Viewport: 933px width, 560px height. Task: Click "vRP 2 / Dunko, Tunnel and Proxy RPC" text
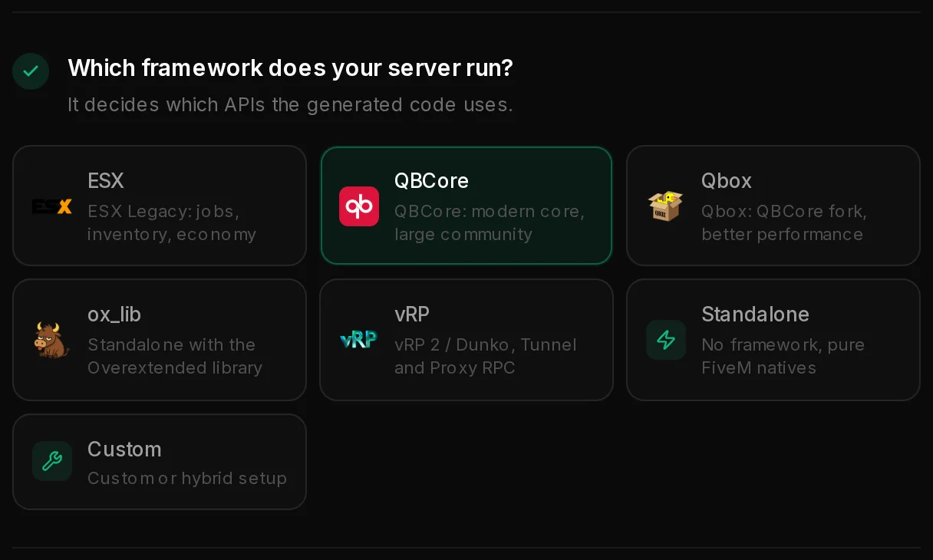486,356
